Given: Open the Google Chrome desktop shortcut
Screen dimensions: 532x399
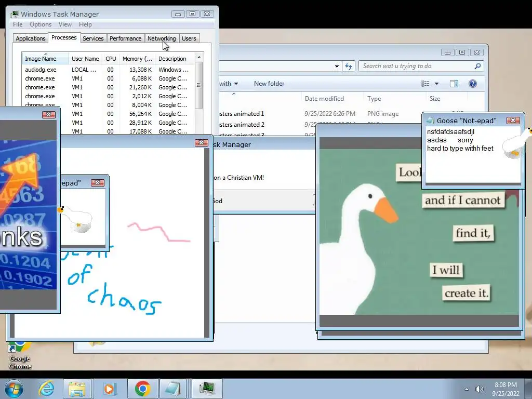Looking at the screenshot, I should click(x=20, y=356).
